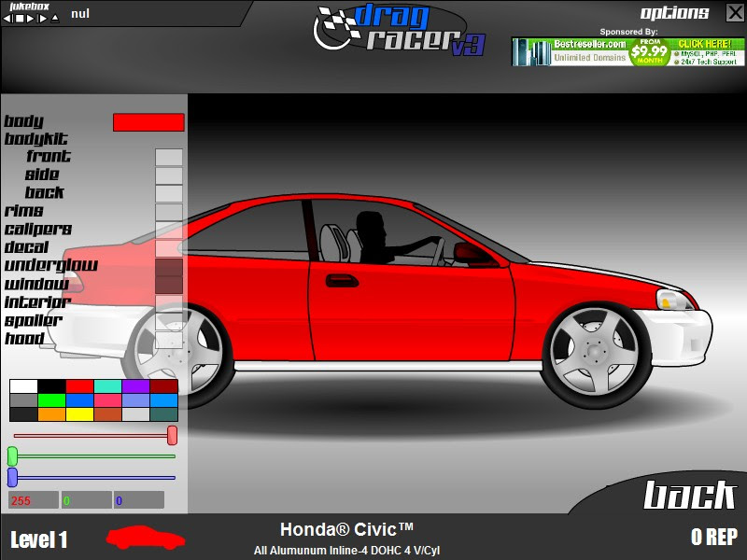The width and height of the screenshot is (747, 560).
Task: Pick sky blue from the palette
Action: tap(164, 400)
